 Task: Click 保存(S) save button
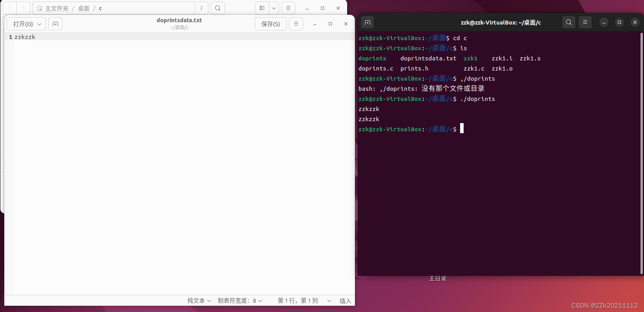271,24
